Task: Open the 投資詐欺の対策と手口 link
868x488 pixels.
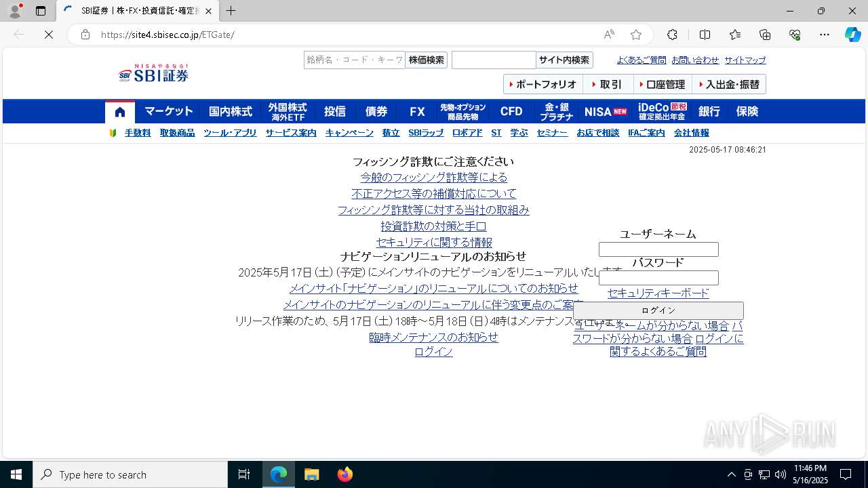Action: [434, 226]
